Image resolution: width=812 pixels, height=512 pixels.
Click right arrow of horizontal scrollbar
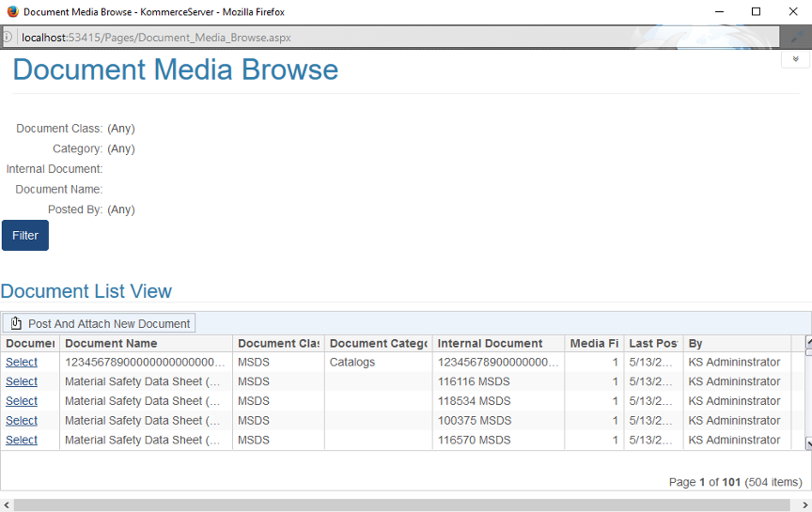(804, 505)
